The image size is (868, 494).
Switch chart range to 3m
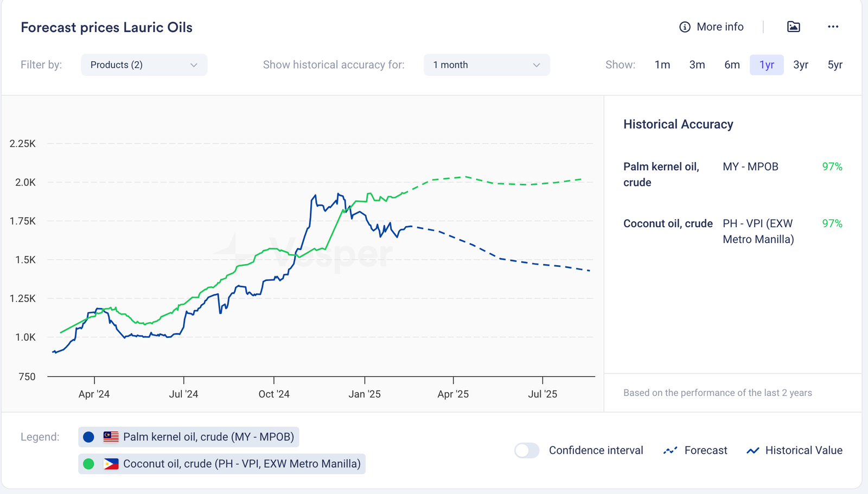point(697,65)
